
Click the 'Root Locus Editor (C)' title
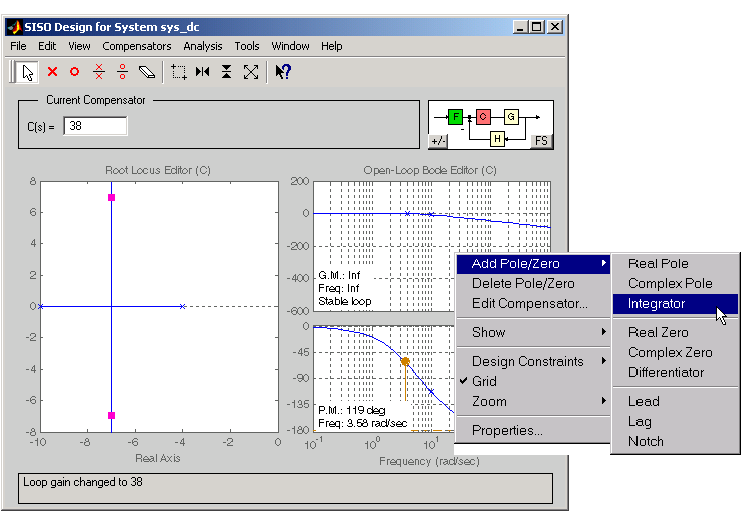point(158,170)
